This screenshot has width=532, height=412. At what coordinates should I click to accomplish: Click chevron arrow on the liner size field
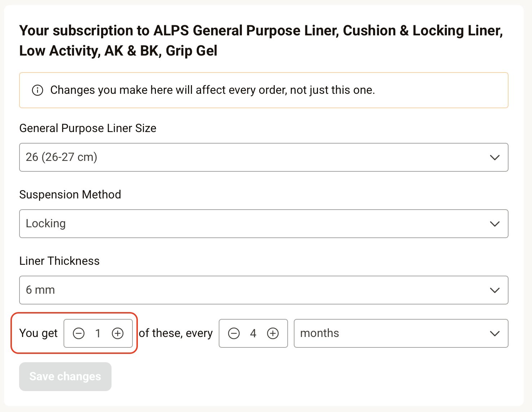coord(495,157)
